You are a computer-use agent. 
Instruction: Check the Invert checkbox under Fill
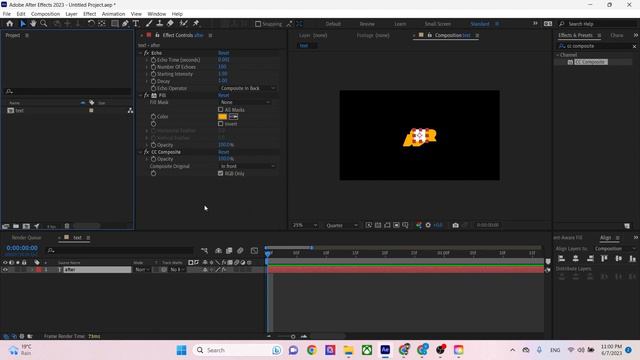coord(220,124)
